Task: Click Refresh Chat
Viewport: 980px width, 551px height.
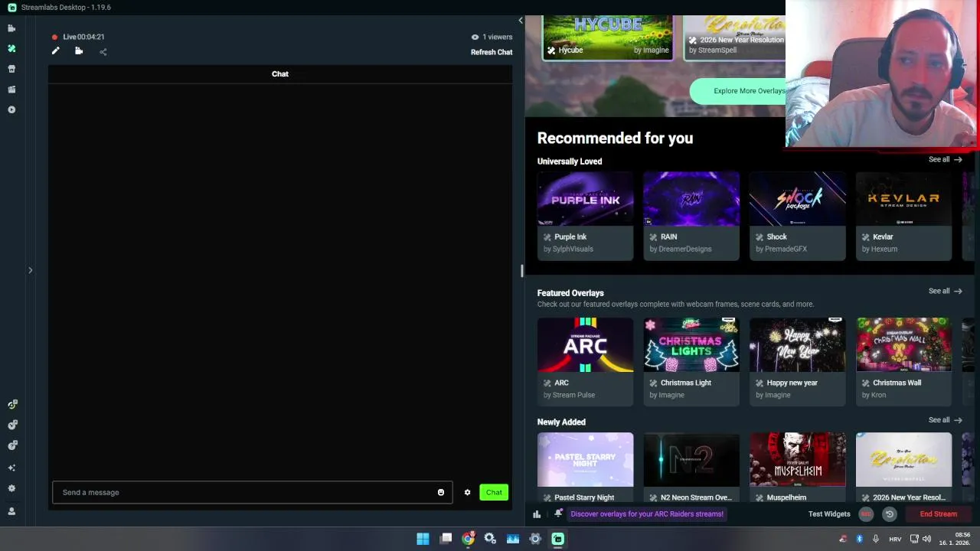Action: point(492,52)
